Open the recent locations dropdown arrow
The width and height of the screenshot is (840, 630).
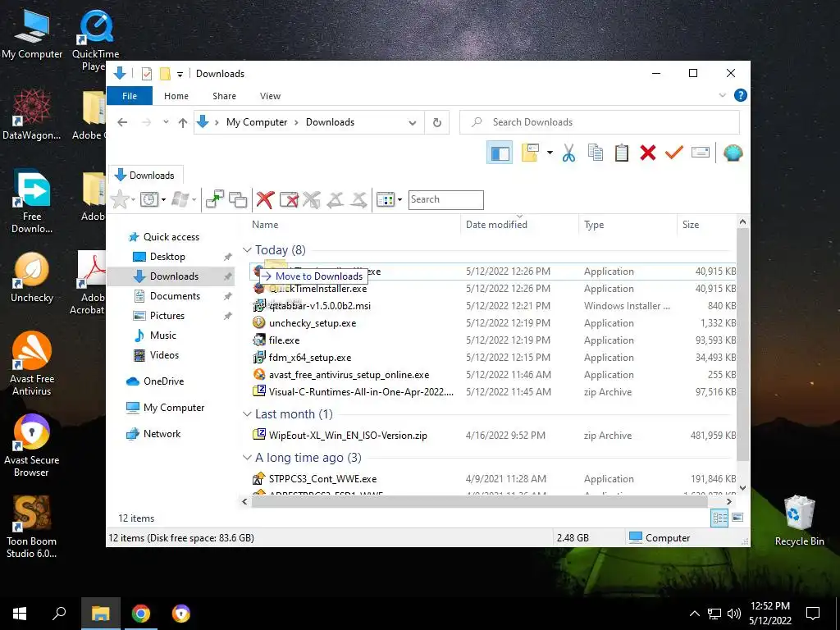pyautogui.click(x=166, y=122)
